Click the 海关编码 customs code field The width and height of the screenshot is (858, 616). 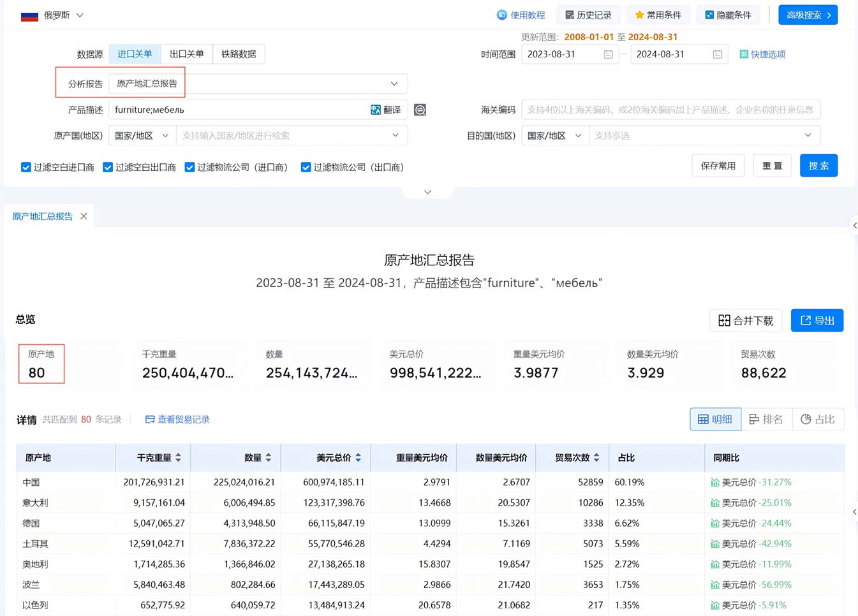671,110
